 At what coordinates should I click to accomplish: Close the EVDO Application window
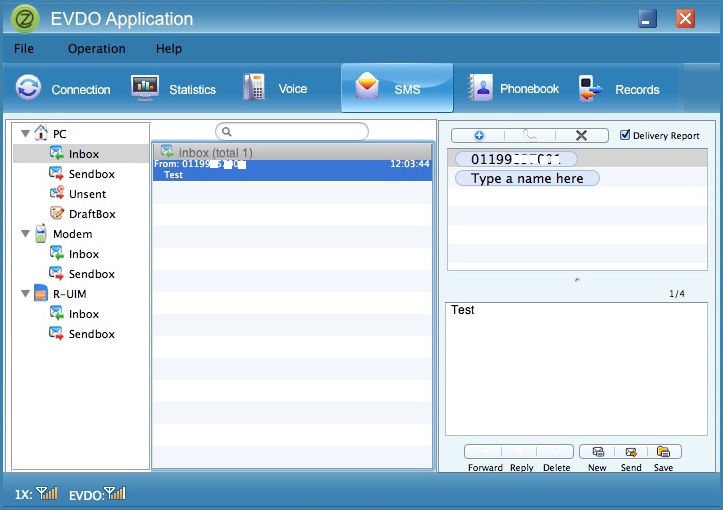685,19
